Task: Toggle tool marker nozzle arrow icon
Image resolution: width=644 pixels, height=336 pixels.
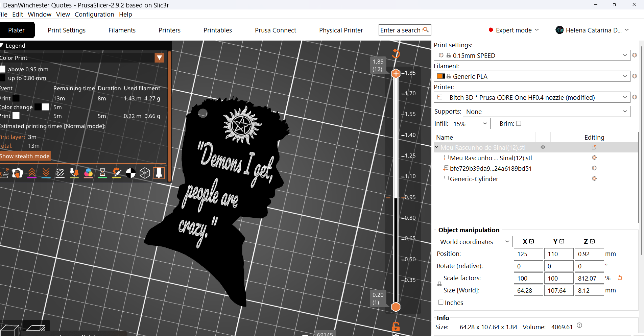Action: click(x=159, y=173)
